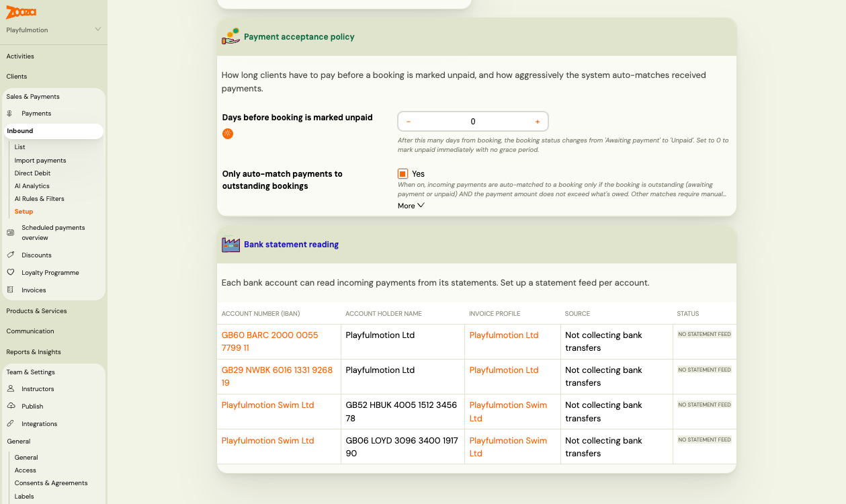Viewport: 846px width, 504px height.
Task: Click the Payments icon in sidebar
Action: click(10, 114)
